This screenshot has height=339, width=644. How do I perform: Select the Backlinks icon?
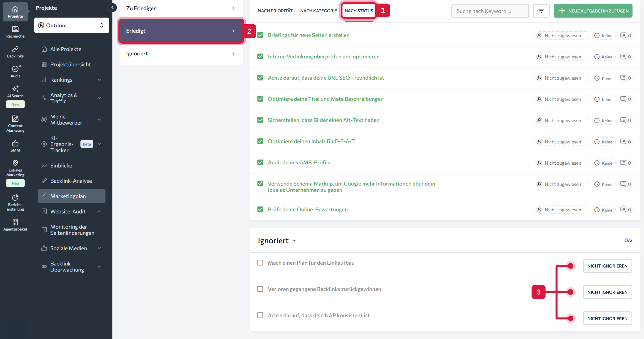pyautogui.click(x=15, y=52)
